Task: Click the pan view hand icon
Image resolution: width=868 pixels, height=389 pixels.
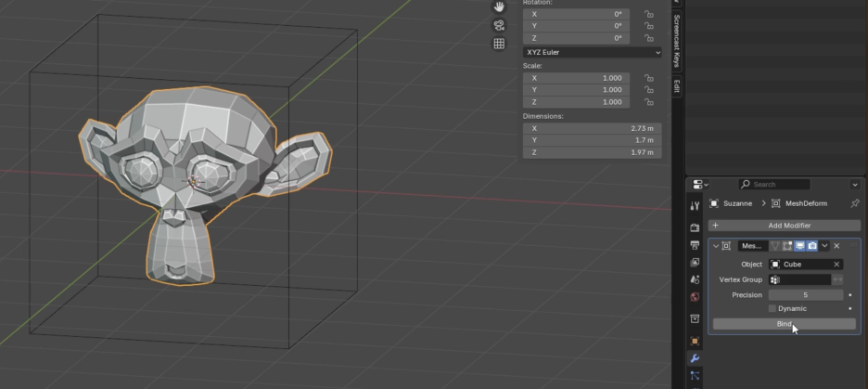Action: pyautogui.click(x=499, y=7)
